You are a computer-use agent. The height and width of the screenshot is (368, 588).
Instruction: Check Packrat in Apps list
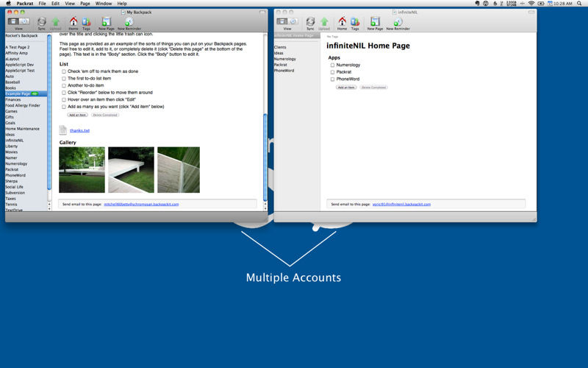pos(332,72)
